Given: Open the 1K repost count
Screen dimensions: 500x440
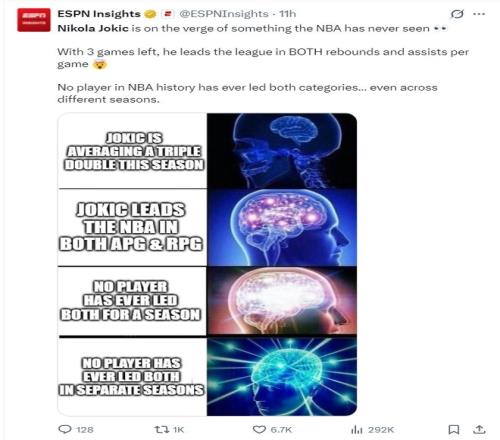Looking at the screenshot, I should 179,430.
